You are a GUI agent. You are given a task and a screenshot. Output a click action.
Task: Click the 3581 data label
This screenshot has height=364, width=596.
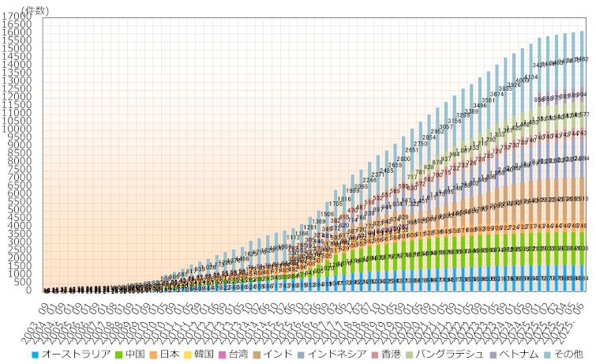tap(489, 100)
